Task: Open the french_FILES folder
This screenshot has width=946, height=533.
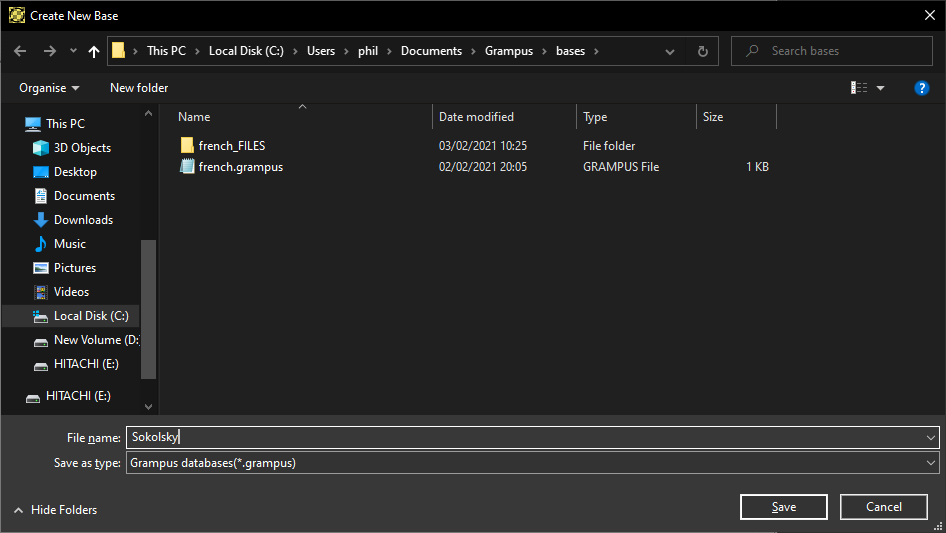Action: [x=231, y=146]
